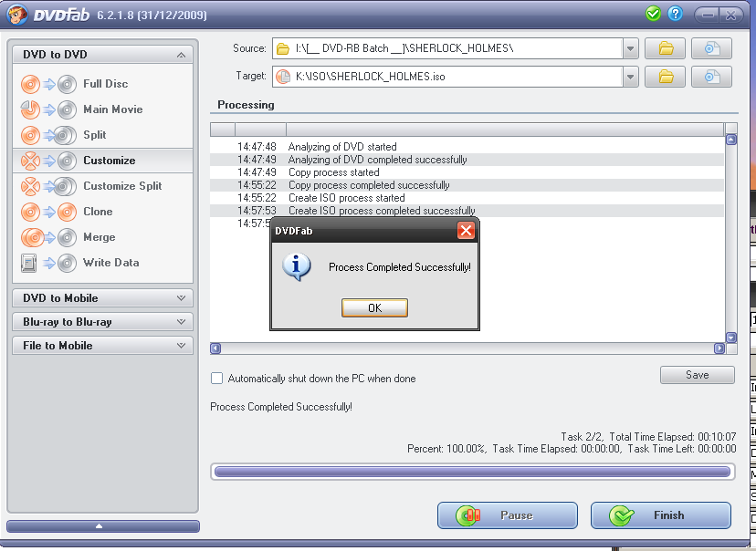Close the DVDFab dialog with red X
Image resolution: width=756 pixels, height=551 pixels.
466,231
